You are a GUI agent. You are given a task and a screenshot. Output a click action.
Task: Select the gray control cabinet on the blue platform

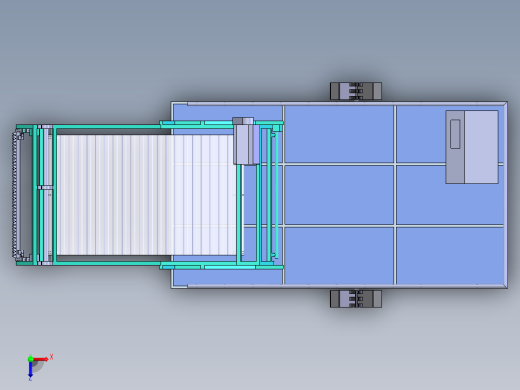(472, 147)
